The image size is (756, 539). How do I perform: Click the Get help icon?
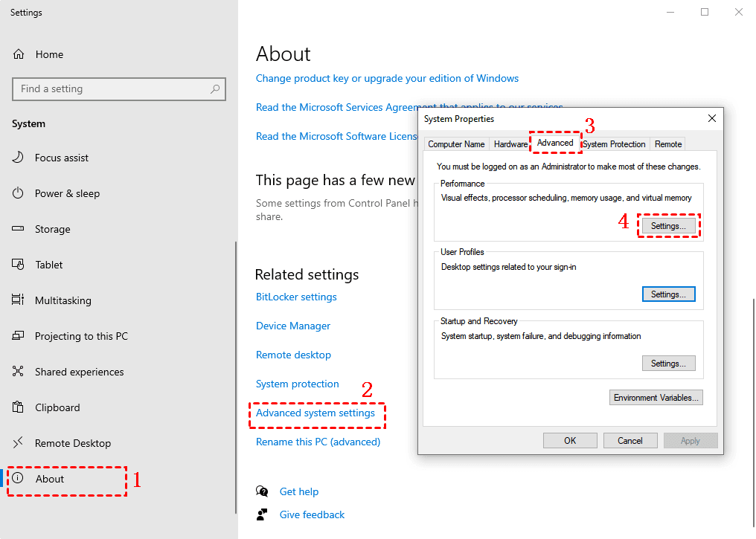pyautogui.click(x=263, y=491)
